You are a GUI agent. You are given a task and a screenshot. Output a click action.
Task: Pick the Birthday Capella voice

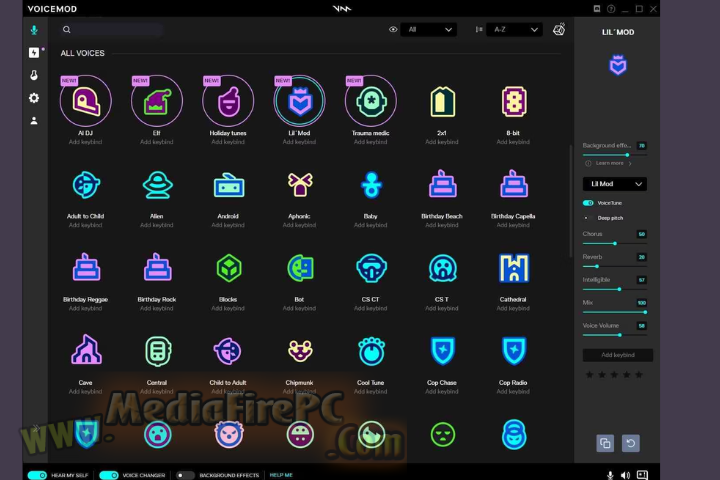(513, 184)
